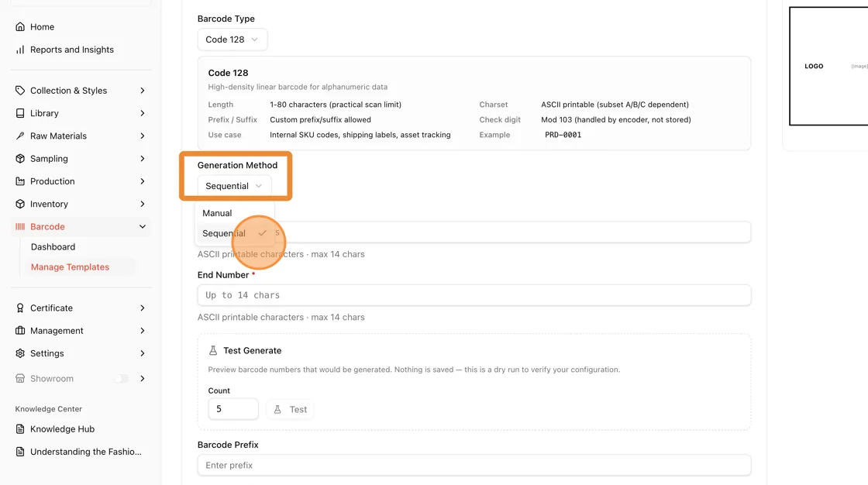868x485 pixels.
Task: Click the Understanding the Fashion document icon
Action: tap(20, 452)
